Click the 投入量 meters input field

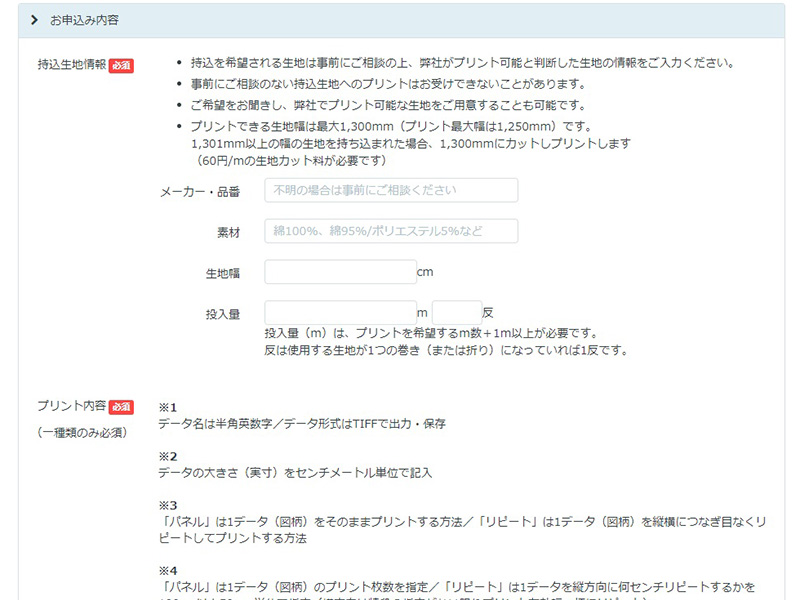[x=340, y=313]
